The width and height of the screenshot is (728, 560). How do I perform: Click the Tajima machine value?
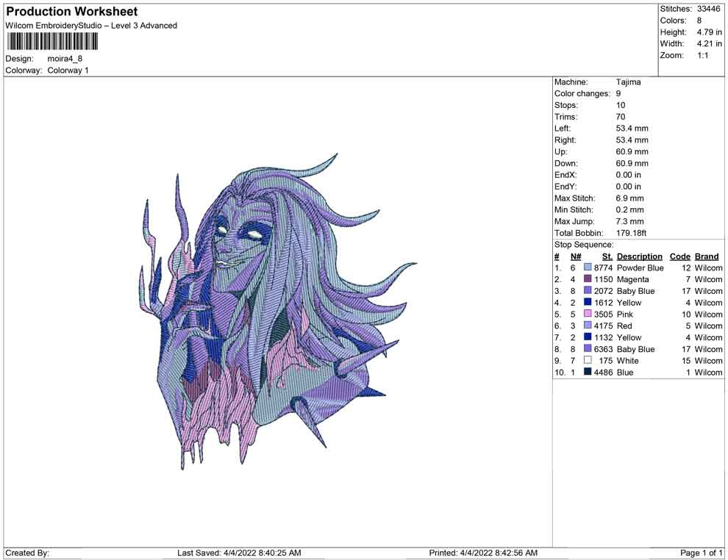tap(628, 82)
